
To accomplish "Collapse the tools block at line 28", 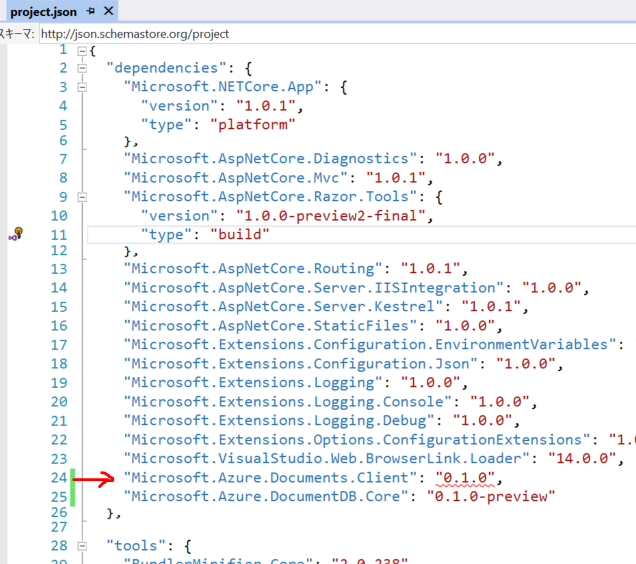I will (82, 546).
